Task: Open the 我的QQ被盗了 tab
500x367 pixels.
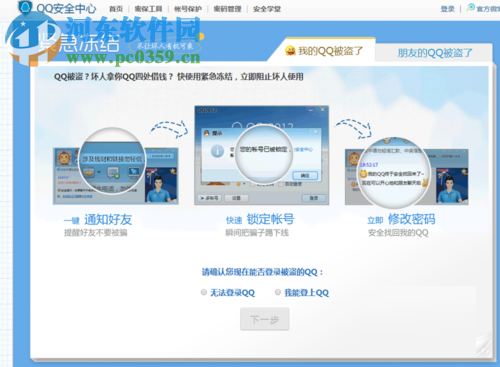Action: [x=324, y=51]
